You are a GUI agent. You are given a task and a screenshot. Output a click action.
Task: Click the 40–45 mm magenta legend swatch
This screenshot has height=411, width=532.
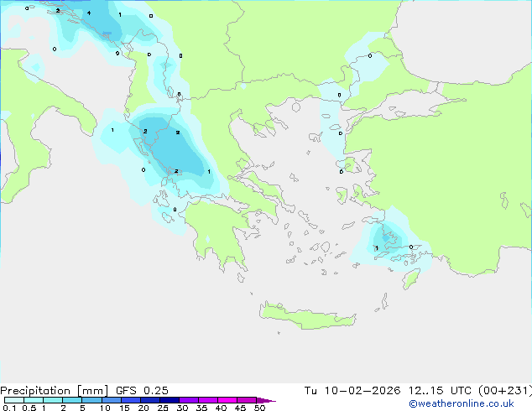coord(227,400)
